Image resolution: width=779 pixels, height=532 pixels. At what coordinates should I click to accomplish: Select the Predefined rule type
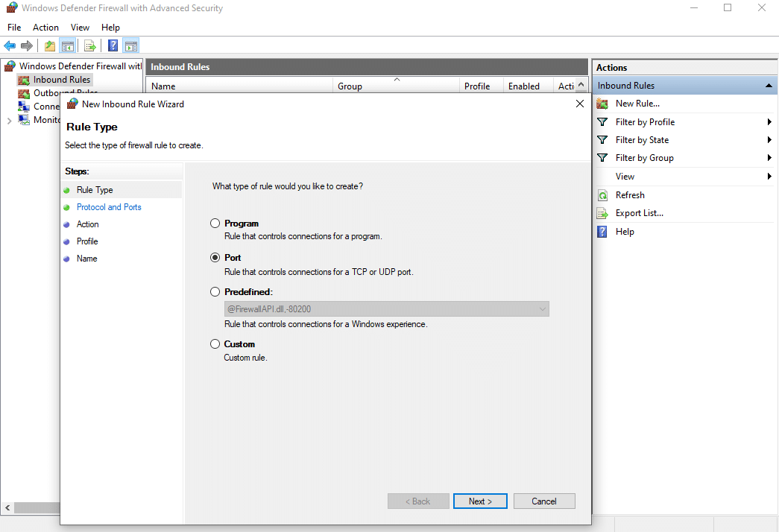(215, 292)
